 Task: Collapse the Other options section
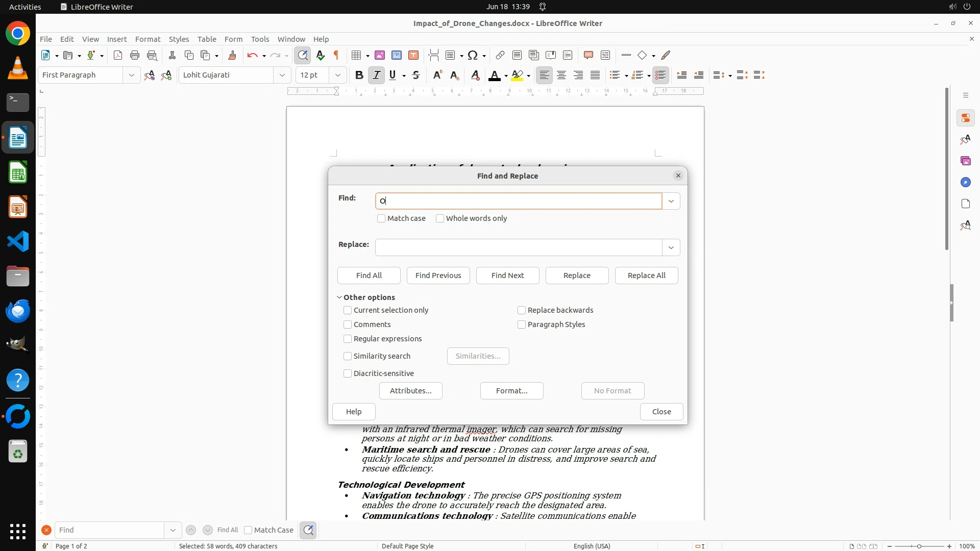tap(339, 297)
